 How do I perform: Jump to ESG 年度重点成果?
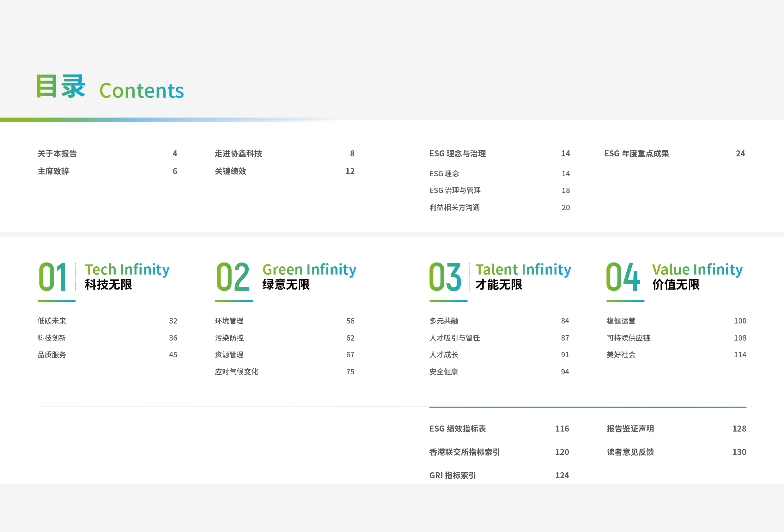tap(636, 154)
